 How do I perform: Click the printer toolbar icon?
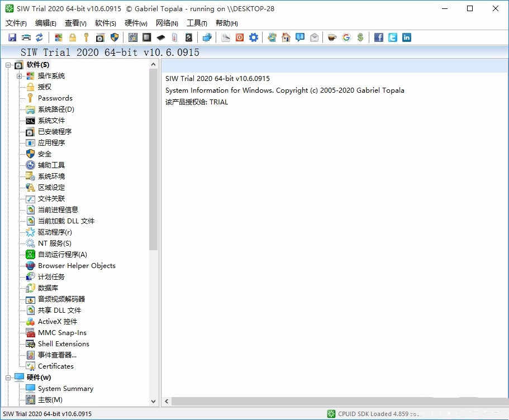[26, 37]
